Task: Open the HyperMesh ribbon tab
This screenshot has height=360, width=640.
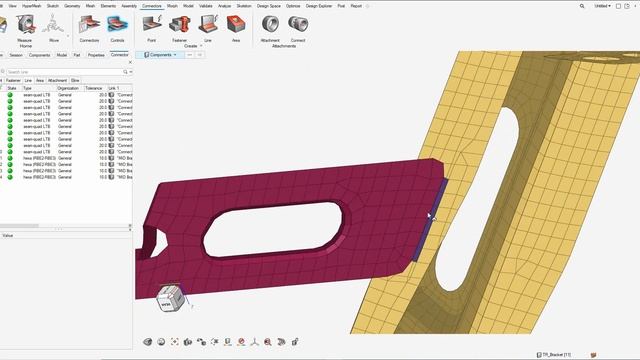Action: click(x=32, y=6)
